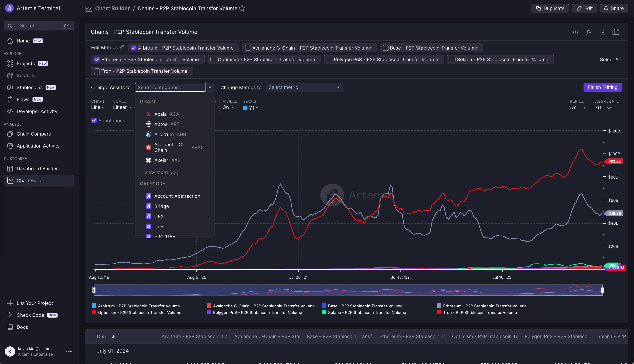Open the Stablecoins coin icon
This screenshot has width=634, height=364.
click(10, 87)
